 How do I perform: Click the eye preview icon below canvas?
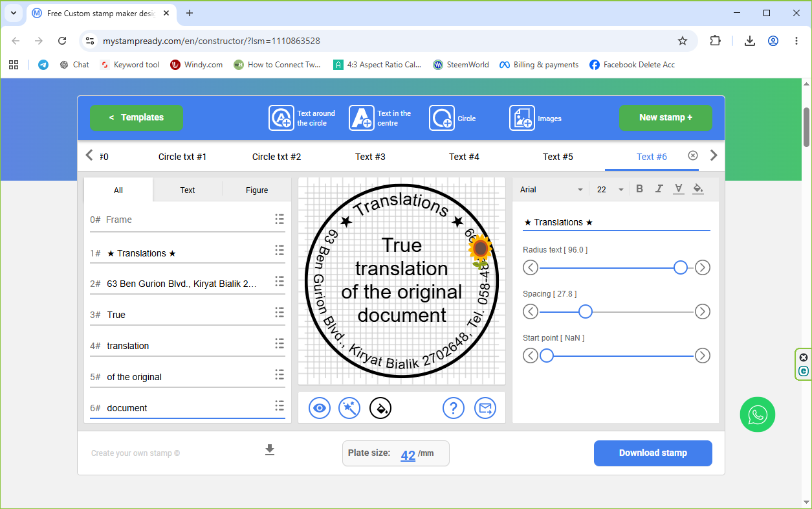tap(320, 408)
